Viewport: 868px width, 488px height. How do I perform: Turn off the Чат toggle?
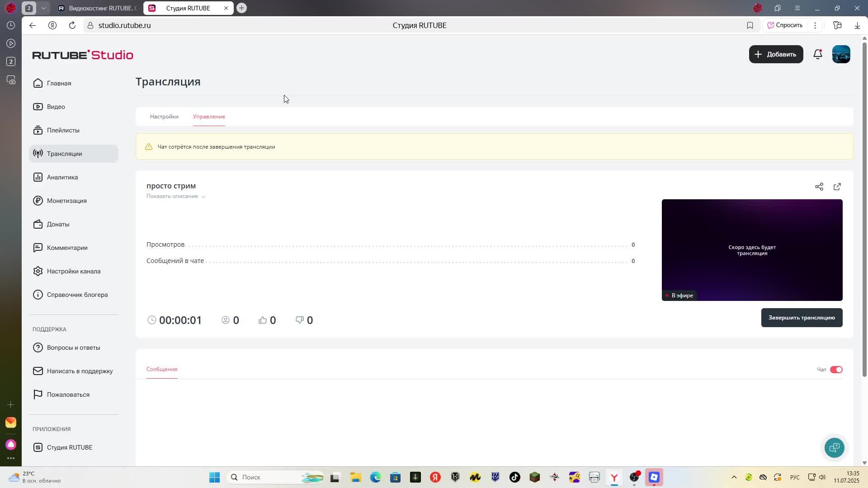[836, 370]
